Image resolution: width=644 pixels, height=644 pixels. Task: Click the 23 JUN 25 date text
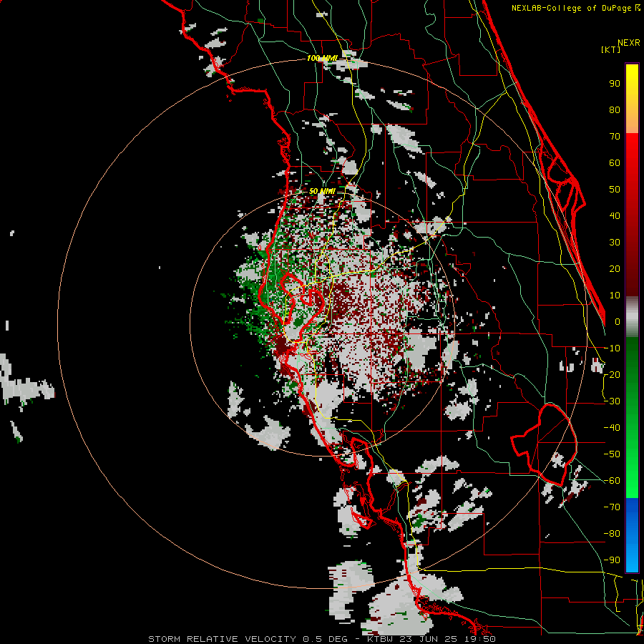[x=430, y=639]
